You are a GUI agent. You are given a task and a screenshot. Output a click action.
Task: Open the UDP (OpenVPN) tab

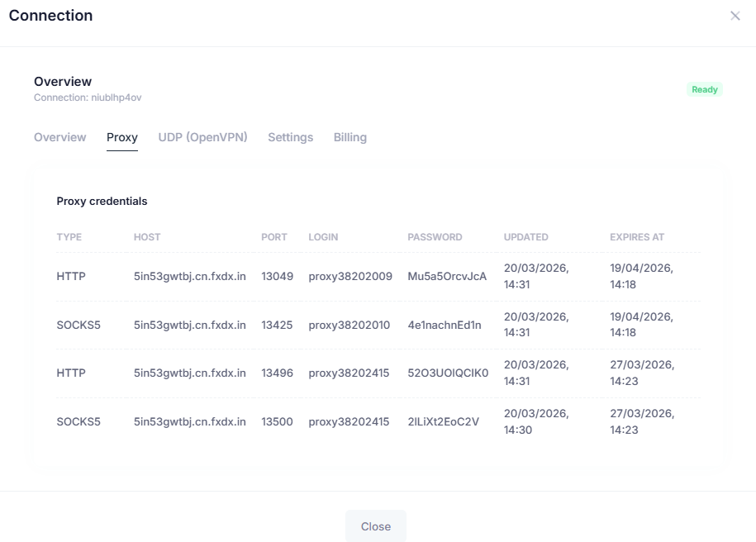[202, 137]
